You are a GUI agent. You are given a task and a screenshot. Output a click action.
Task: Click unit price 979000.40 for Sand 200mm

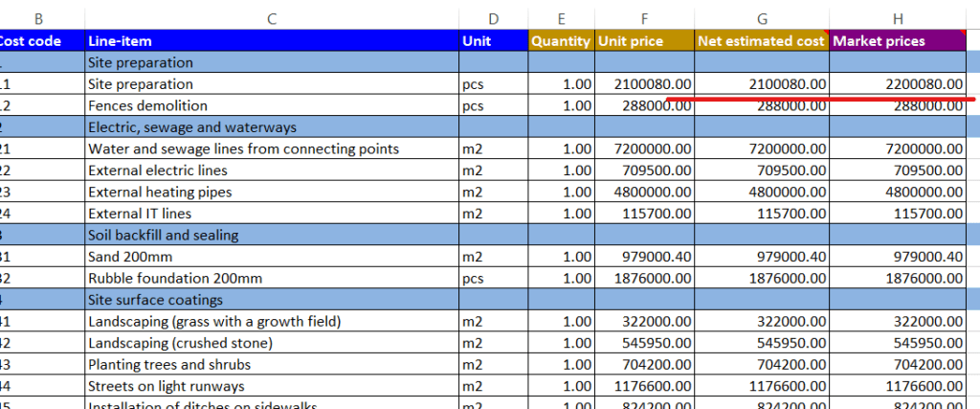click(x=644, y=257)
